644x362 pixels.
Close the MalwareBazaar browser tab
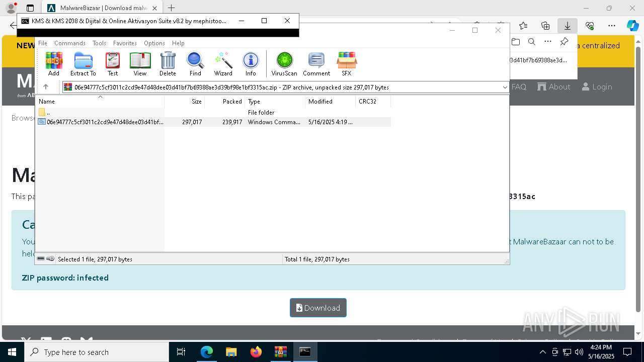click(154, 8)
